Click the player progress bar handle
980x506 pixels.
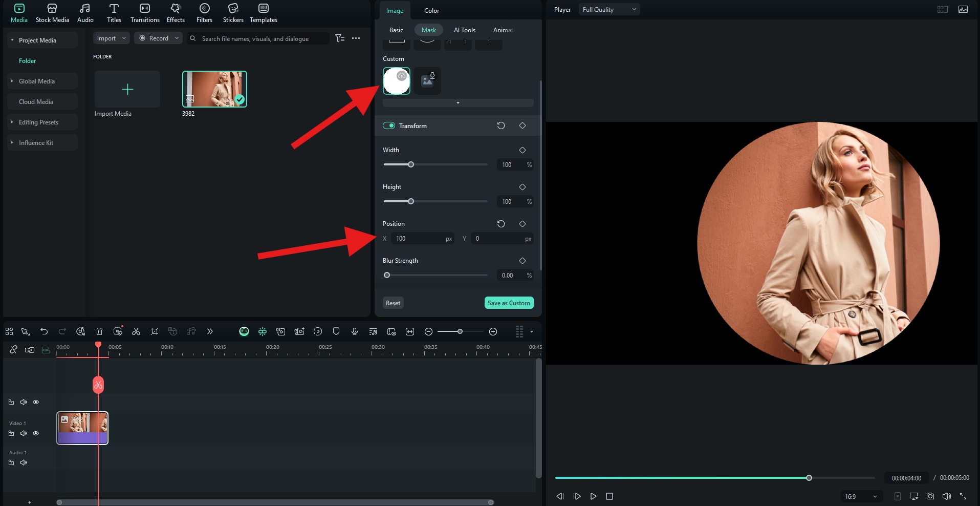click(x=809, y=478)
